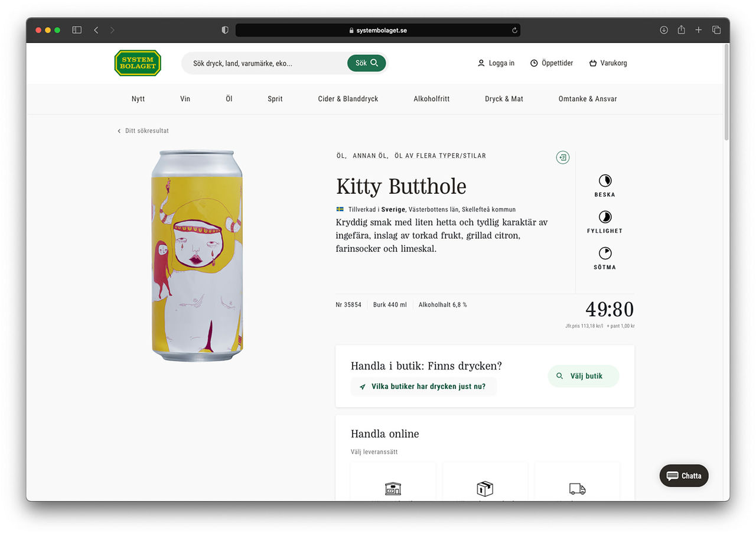The height and width of the screenshot is (536, 756).
Task: Select the store pickup delivery icon
Action: pyautogui.click(x=393, y=489)
